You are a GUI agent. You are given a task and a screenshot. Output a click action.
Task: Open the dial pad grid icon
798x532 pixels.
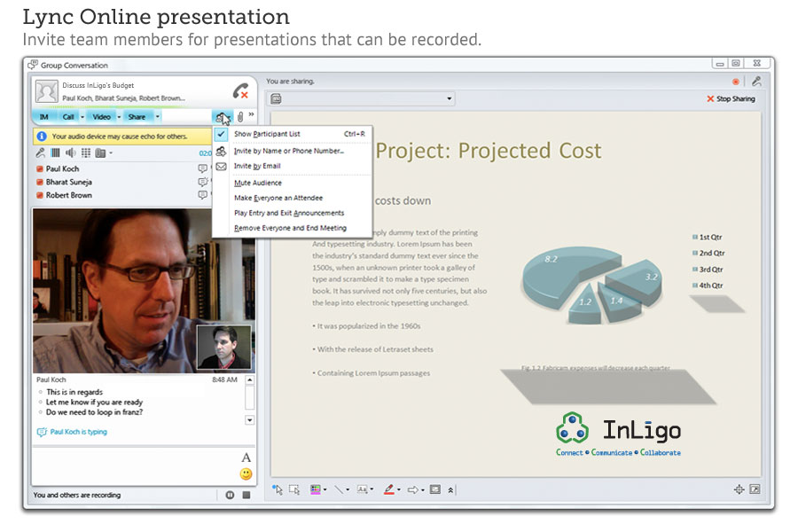pyautogui.click(x=86, y=153)
